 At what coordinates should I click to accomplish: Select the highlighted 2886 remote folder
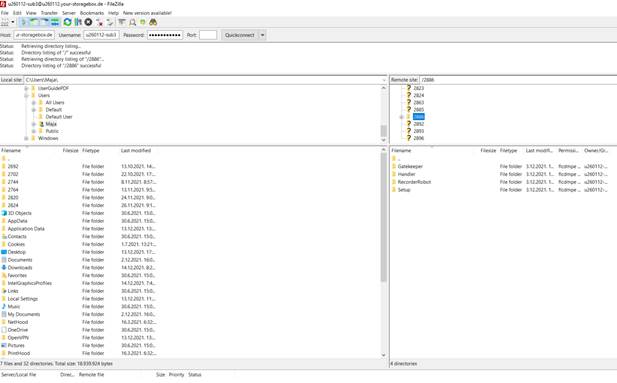[419, 117]
